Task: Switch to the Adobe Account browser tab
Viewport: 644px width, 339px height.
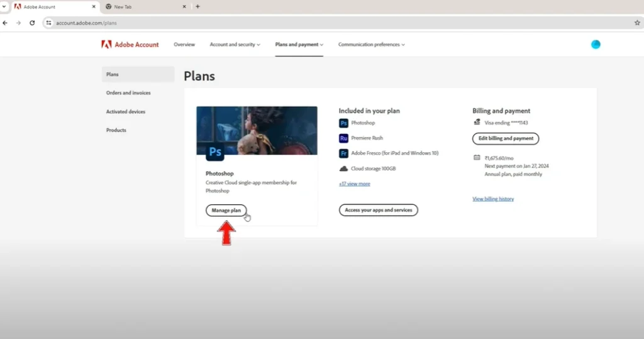Action: [54, 6]
